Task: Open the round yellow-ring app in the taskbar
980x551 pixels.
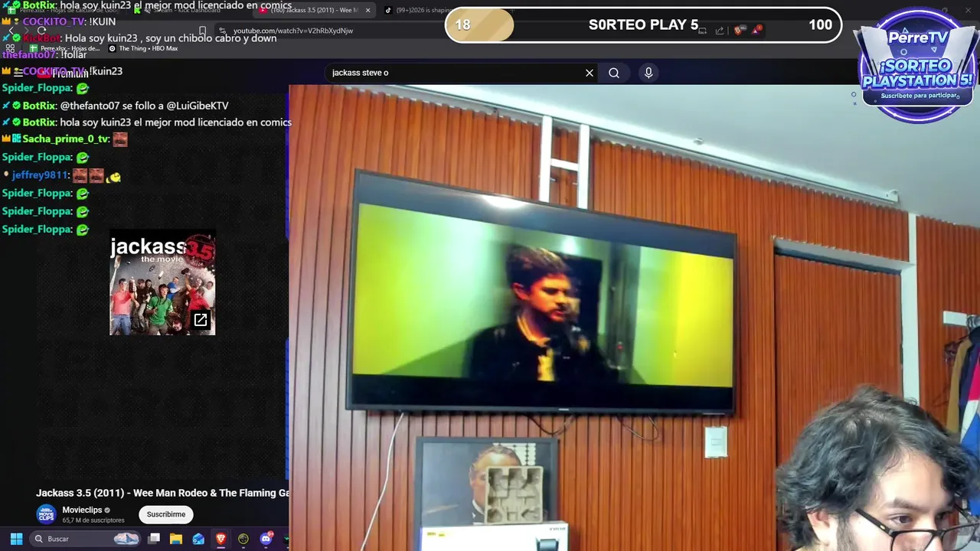Action: 243,539
